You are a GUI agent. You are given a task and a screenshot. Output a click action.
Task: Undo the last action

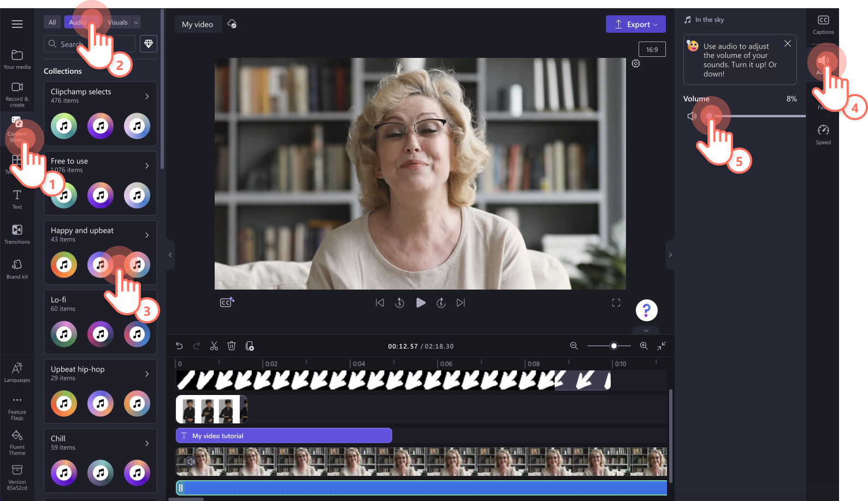179,346
